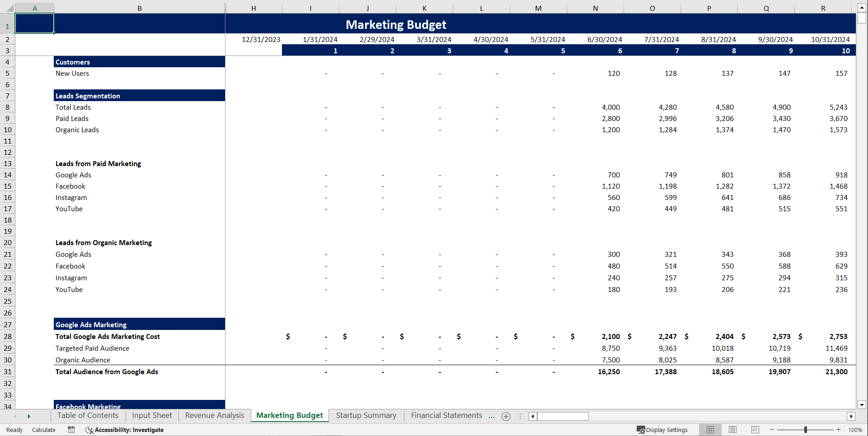
Task: Open the Table of Contents sheet
Action: coord(88,415)
